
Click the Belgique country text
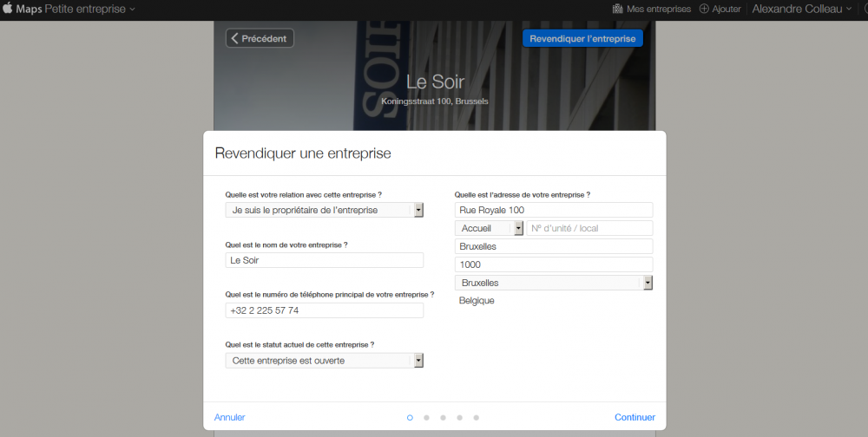(x=477, y=301)
